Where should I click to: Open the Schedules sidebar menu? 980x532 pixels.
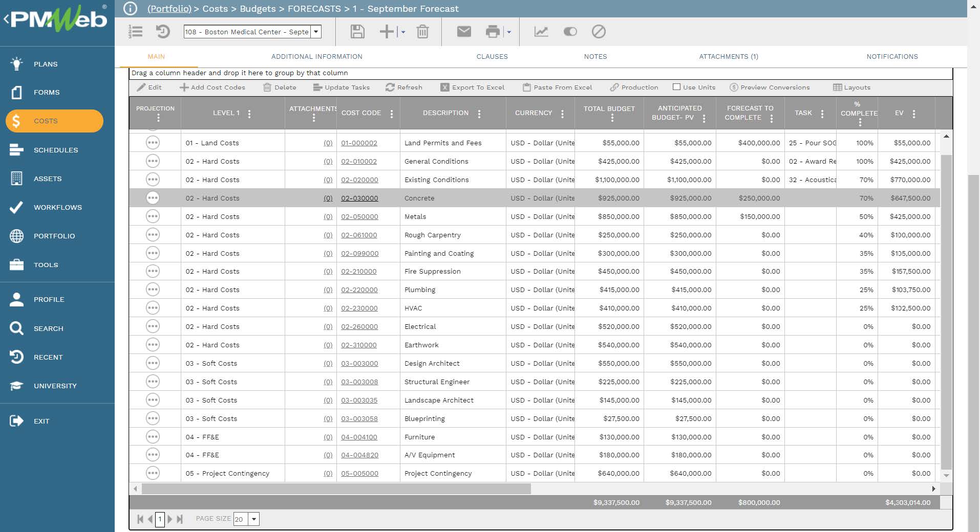click(56, 150)
